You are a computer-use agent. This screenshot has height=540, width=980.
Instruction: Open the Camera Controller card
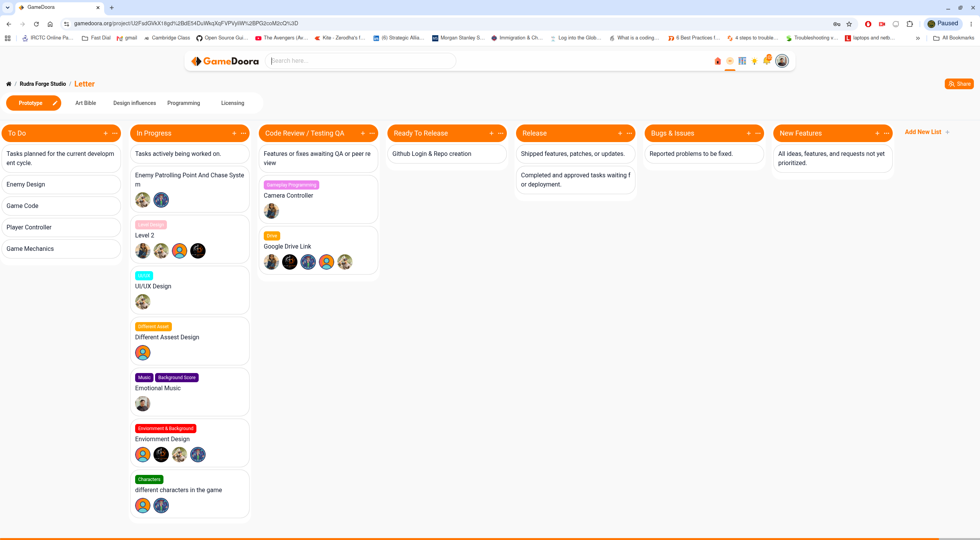point(318,200)
